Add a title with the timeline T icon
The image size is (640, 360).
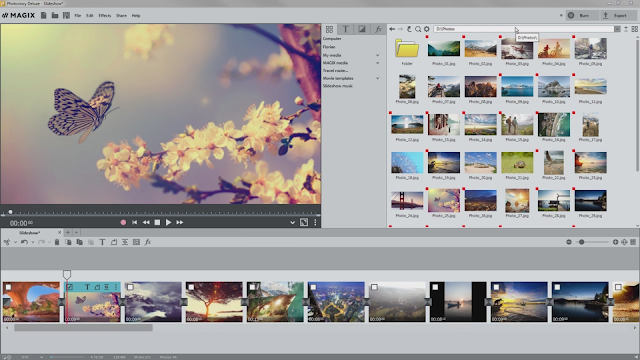(x=102, y=242)
